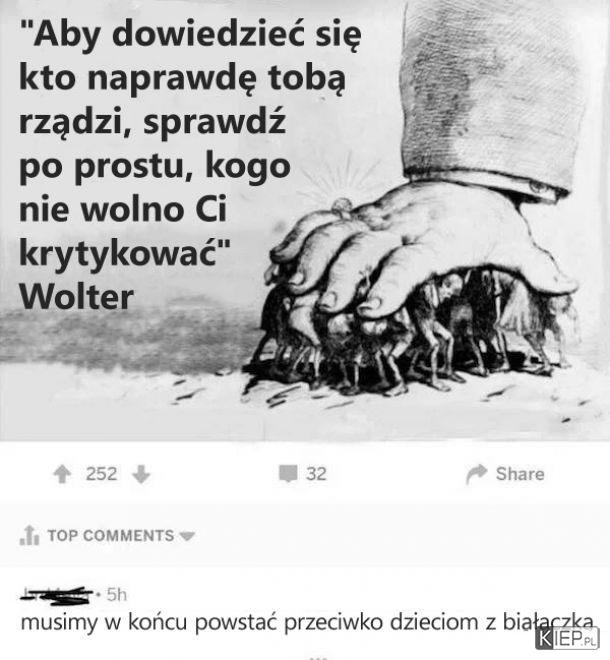Expand the TOP COMMENTS sort dropdown arrow

click(187, 536)
